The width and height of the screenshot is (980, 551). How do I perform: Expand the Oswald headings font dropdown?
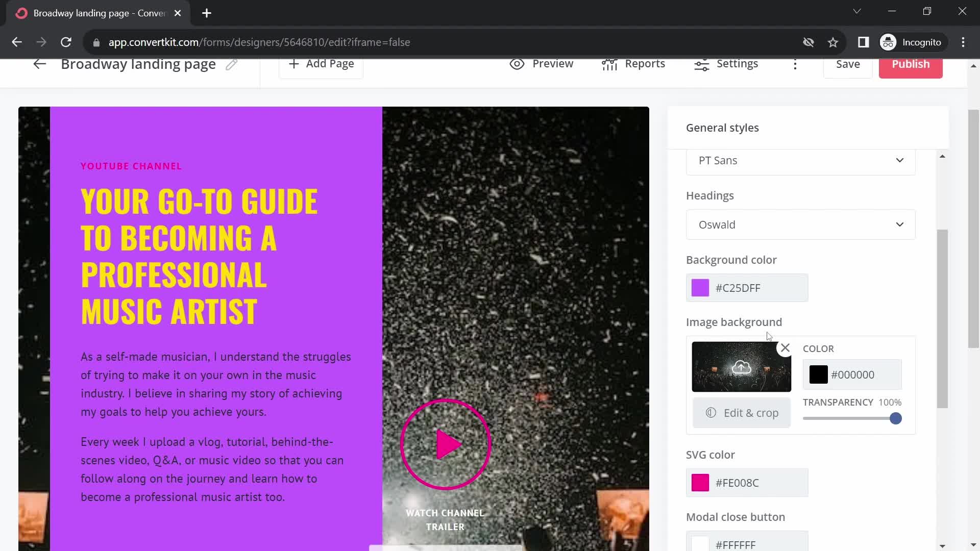800,224
